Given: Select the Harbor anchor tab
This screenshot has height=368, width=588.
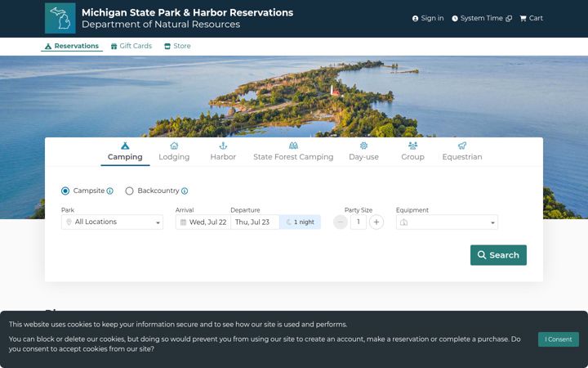Looking at the screenshot, I should click(223, 152).
